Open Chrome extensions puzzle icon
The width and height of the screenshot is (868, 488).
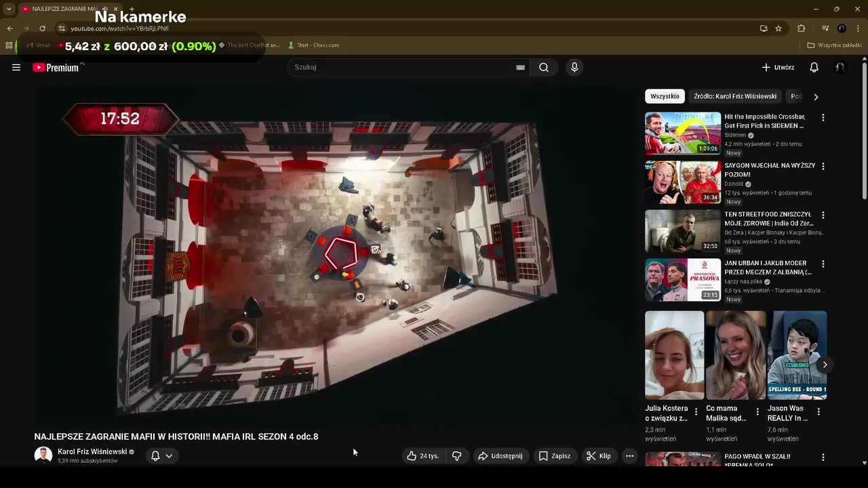pyautogui.click(x=802, y=28)
